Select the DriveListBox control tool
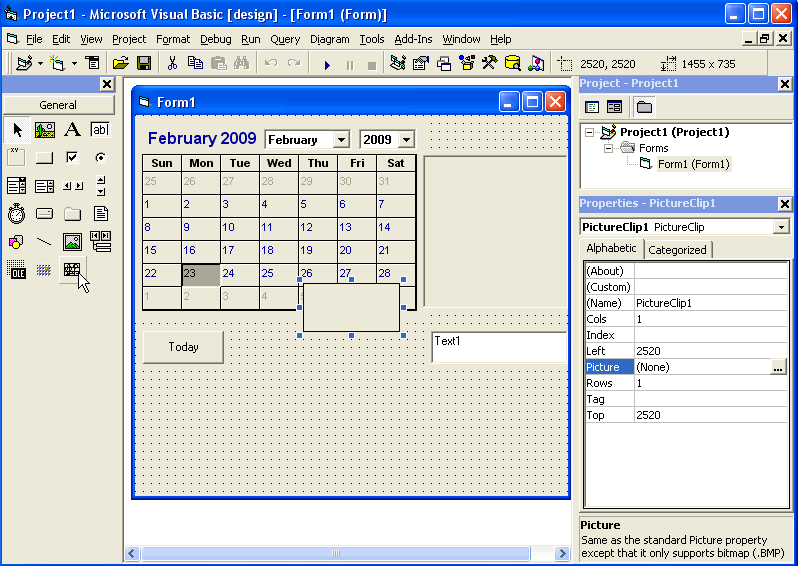Image resolution: width=798 pixels, height=566 pixels. tap(45, 214)
